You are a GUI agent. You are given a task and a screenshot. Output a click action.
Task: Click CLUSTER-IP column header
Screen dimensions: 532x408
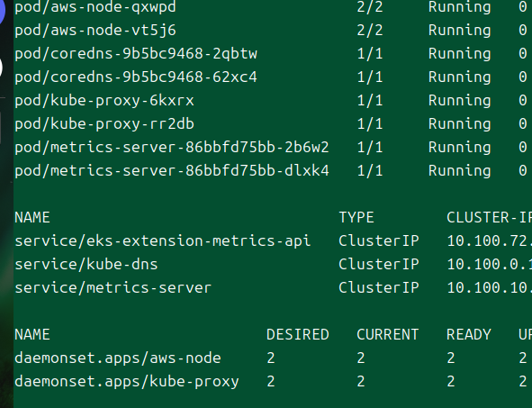coord(490,218)
